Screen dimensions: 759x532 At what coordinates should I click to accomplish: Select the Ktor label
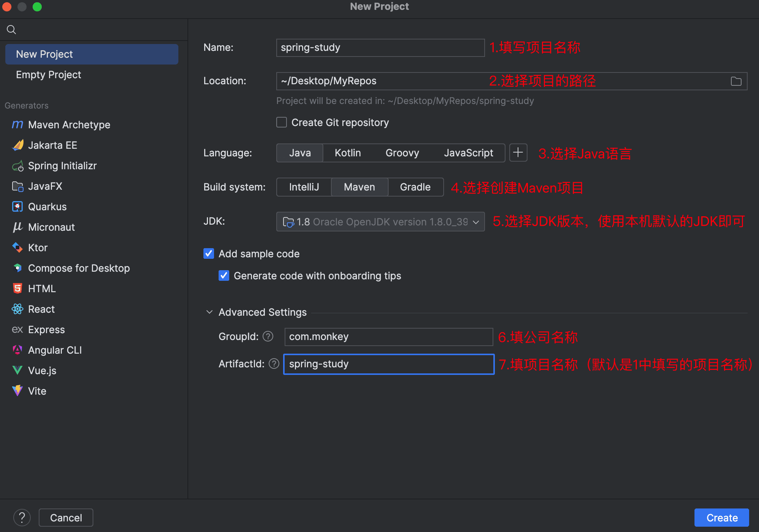[x=38, y=248]
